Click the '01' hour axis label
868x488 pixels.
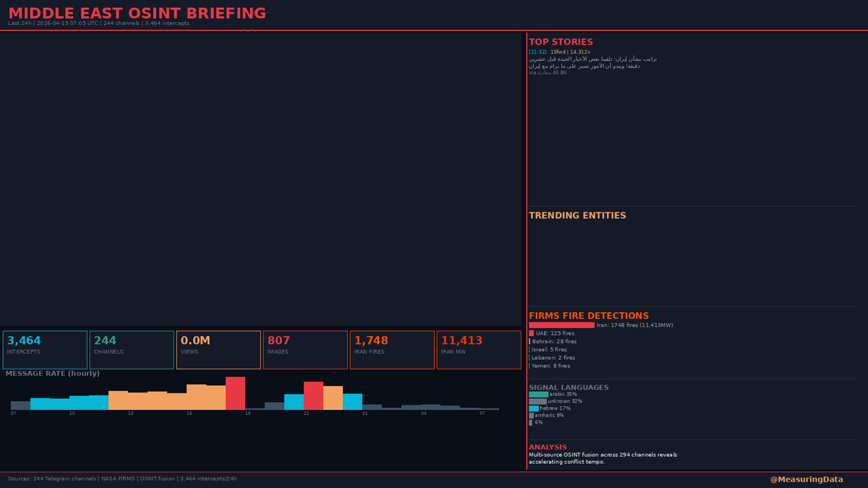point(365,414)
